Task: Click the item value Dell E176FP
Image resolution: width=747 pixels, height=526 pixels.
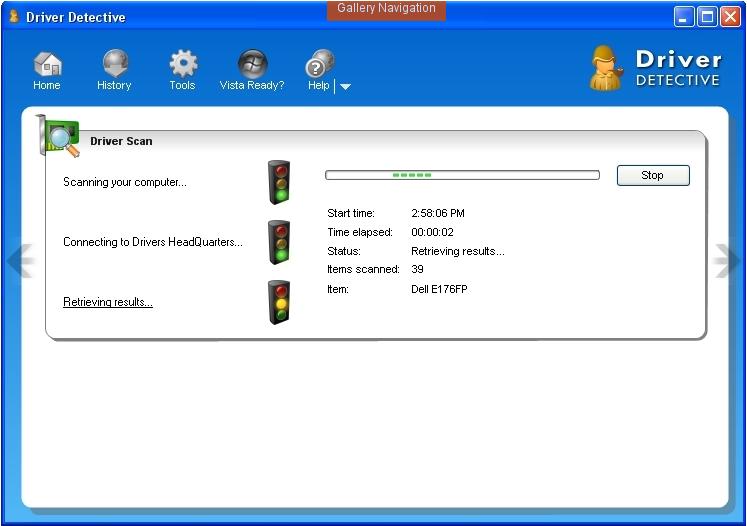Action: point(439,289)
